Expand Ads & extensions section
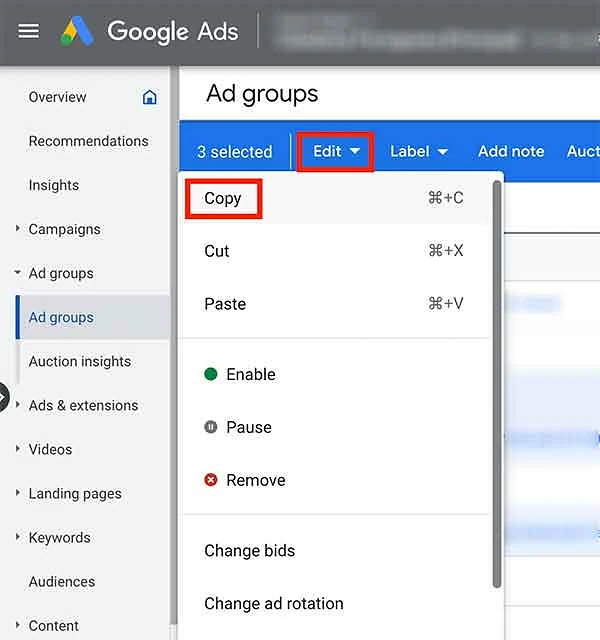Screen dimensions: 600x640 pos(17,405)
